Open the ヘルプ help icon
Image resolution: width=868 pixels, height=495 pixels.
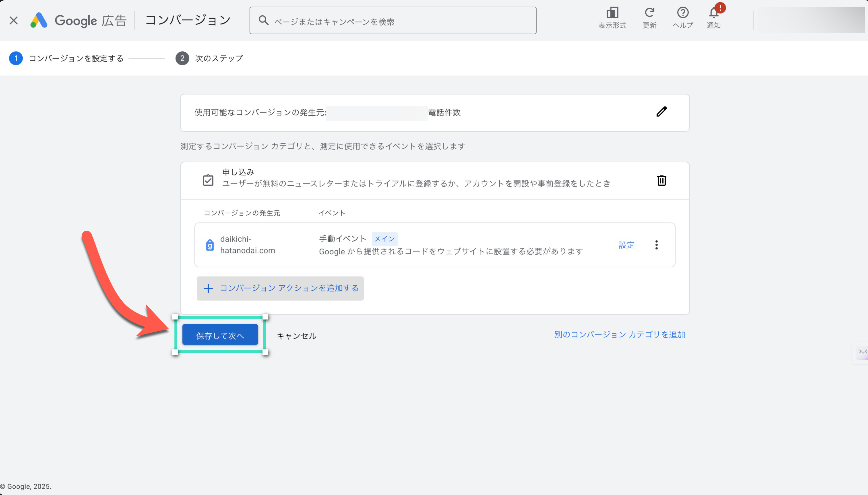coord(683,14)
